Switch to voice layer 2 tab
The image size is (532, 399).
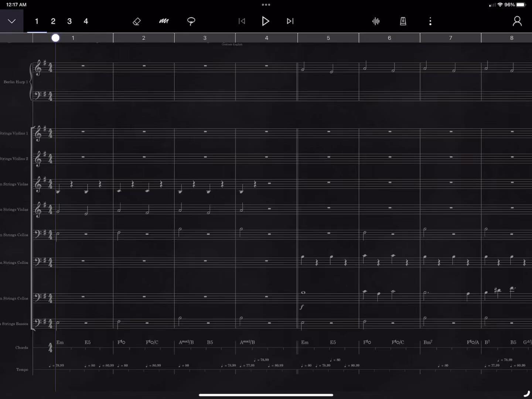53,21
